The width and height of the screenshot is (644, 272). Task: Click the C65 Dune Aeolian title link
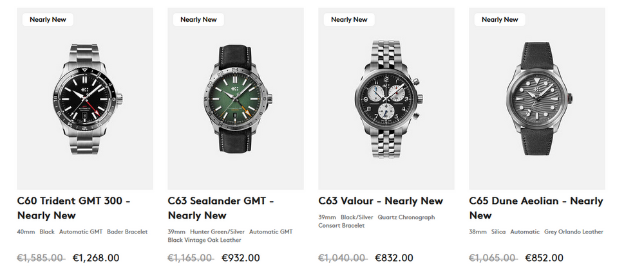coord(536,208)
